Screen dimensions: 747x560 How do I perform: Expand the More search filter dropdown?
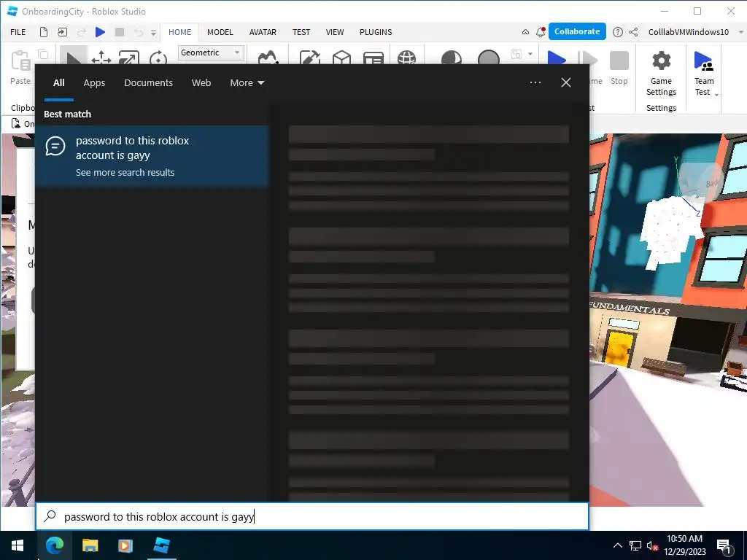[247, 83]
